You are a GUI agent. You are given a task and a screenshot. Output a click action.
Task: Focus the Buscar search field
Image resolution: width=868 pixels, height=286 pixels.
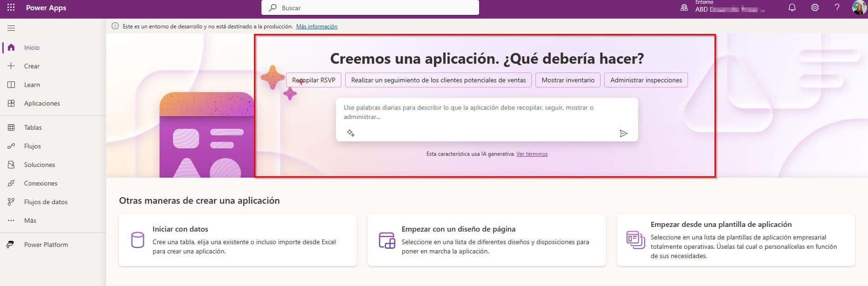pyautogui.click(x=370, y=7)
